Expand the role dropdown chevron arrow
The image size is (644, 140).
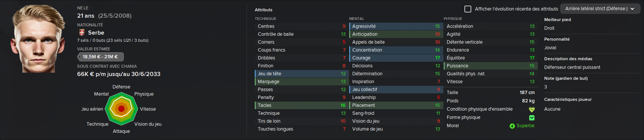(632, 9)
